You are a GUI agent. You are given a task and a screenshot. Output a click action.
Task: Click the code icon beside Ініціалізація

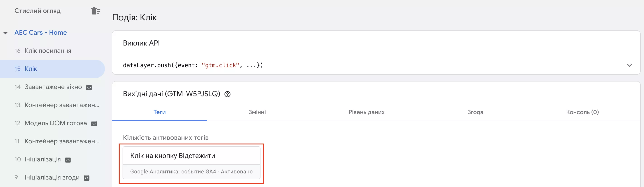tap(68, 160)
